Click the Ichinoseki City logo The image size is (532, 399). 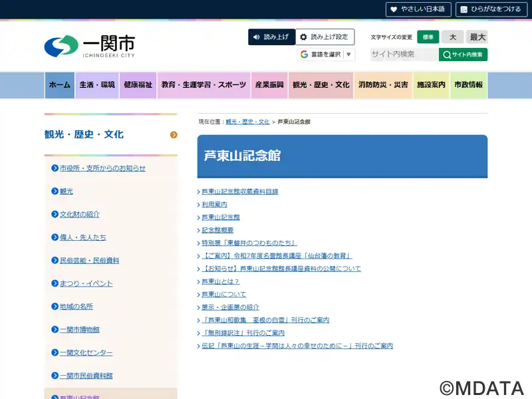[x=89, y=46]
